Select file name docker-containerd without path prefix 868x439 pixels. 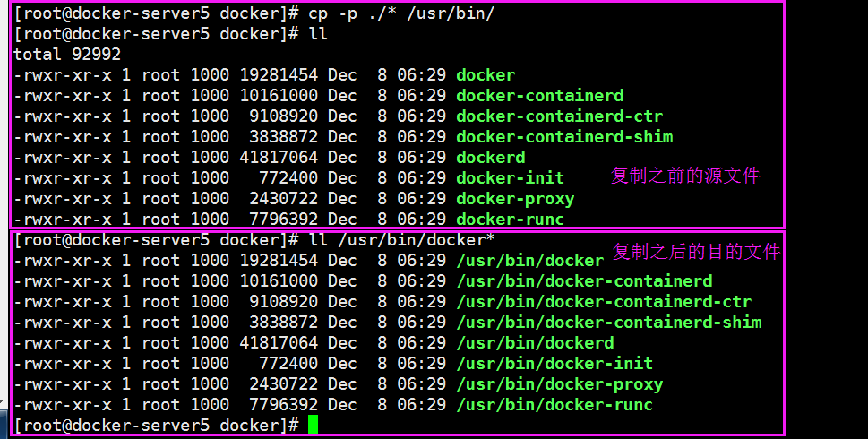[540, 96]
